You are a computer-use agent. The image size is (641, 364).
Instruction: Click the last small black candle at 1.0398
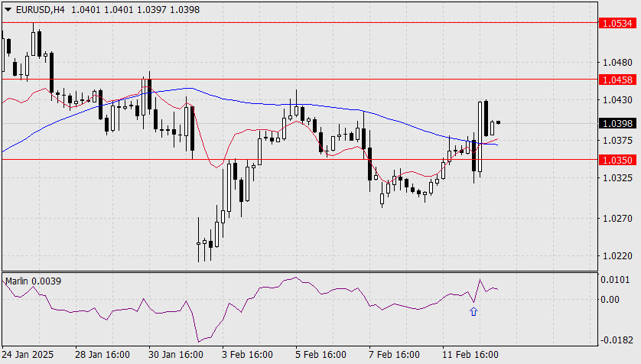(x=498, y=122)
